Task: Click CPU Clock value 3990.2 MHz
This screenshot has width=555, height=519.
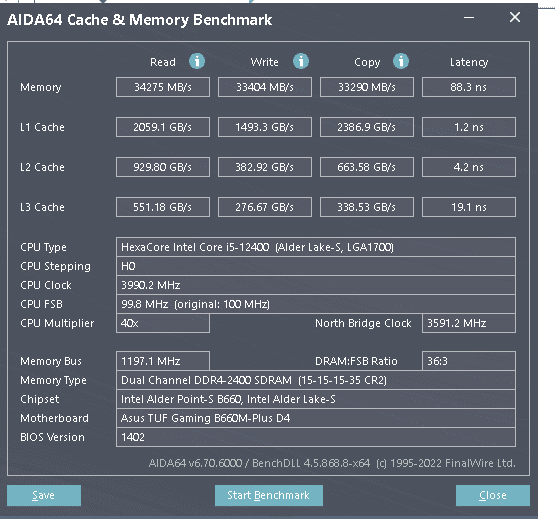Action: [x=316, y=285]
